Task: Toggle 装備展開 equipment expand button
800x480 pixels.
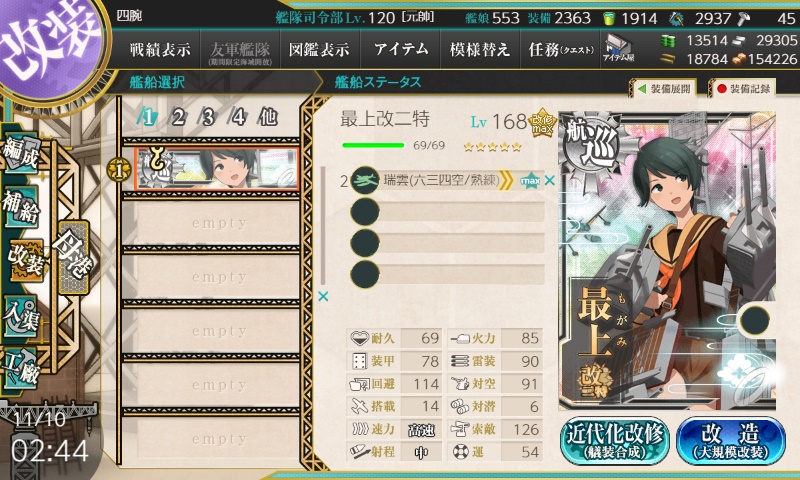Action: click(x=664, y=89)
